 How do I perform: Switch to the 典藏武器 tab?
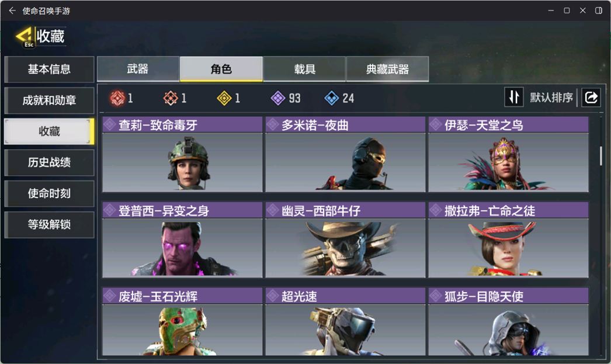click(388, 69)
